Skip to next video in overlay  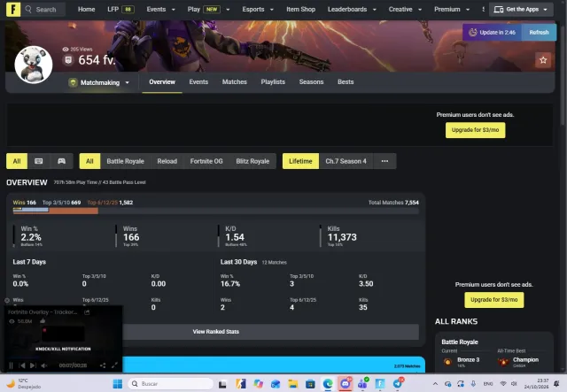point(33,365)
